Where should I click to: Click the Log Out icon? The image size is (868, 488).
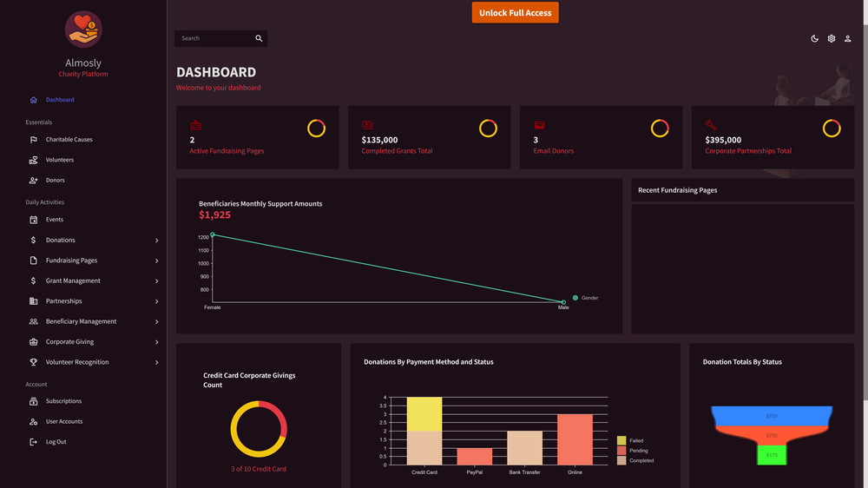[x=33, y=442]
